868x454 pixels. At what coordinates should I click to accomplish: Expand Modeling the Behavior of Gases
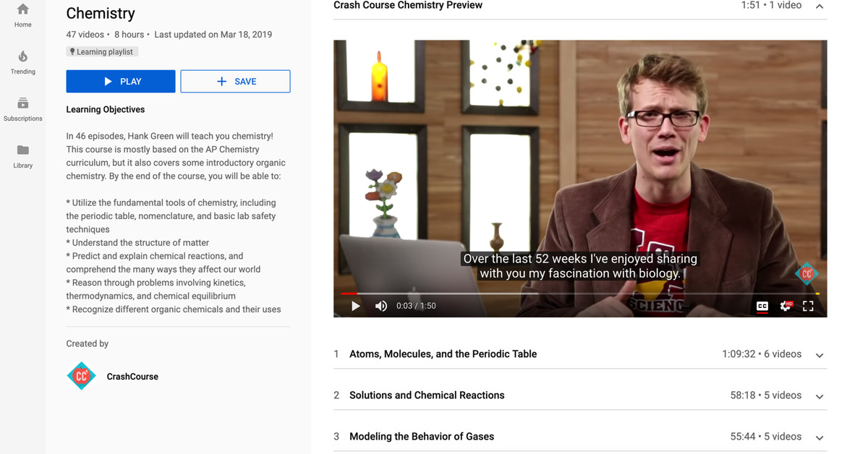point(820,437)
